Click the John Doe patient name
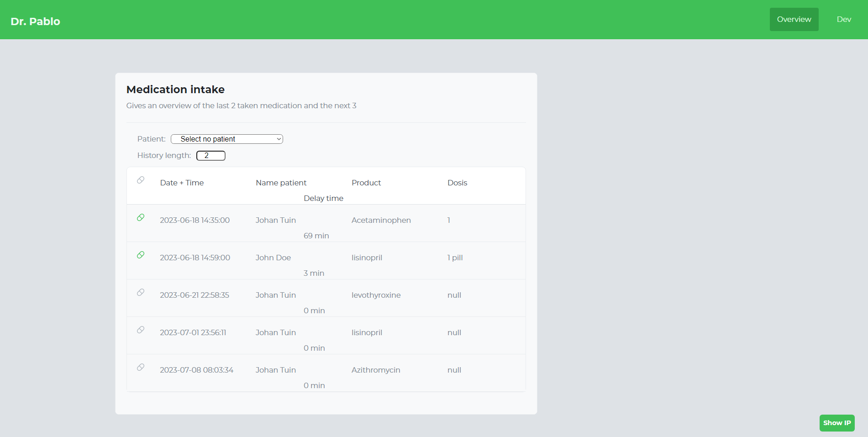 click(x=273, y=258)
